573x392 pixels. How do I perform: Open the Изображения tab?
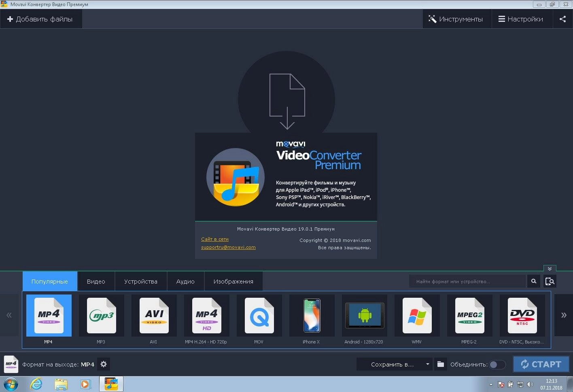coord(233,281)
